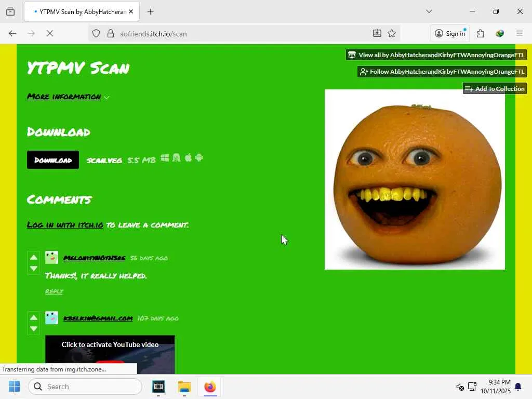Select the YTPMV Scan browser tab

[x=82, y=11]
